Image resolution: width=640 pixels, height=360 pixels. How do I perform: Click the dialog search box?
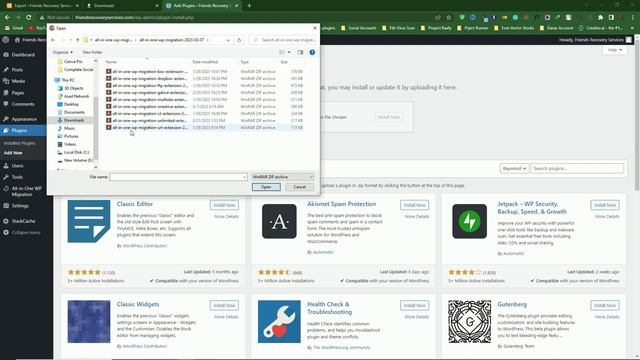[x=284, y=40]
